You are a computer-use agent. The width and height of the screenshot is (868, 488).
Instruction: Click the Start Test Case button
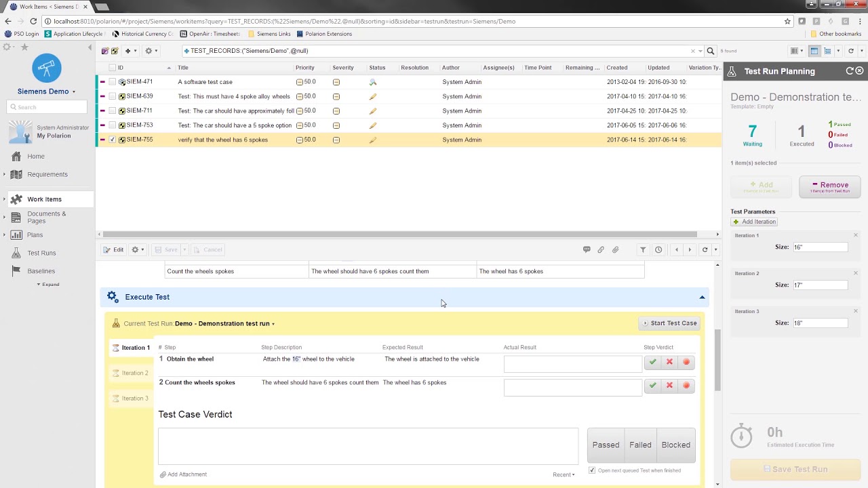tap(669, 323)
